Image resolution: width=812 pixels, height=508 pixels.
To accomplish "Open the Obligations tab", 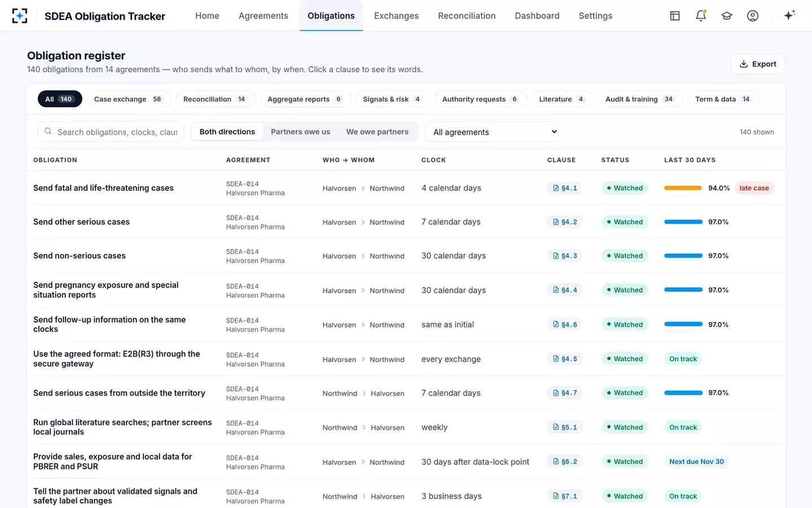I will tap(331, 16).
